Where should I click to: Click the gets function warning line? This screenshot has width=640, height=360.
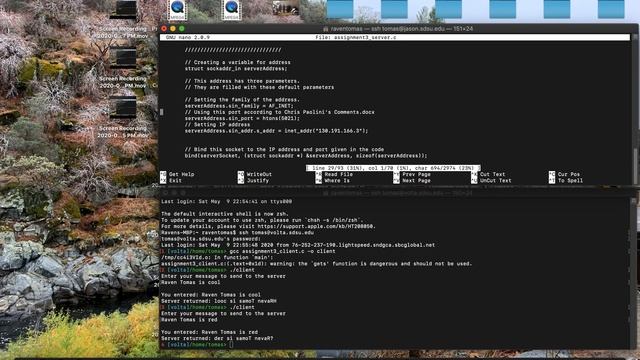pos(316,264)
